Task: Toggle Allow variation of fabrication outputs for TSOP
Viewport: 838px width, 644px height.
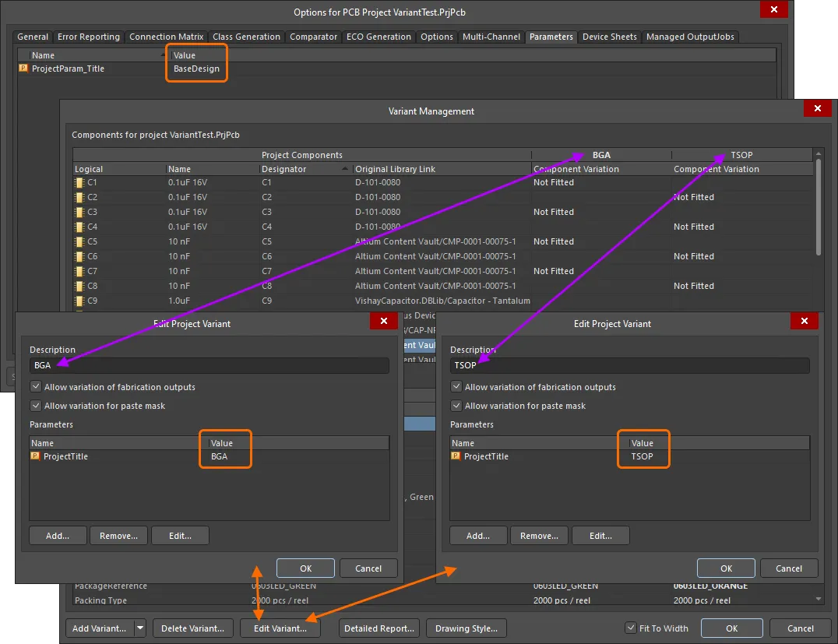Action: [456, 386]
